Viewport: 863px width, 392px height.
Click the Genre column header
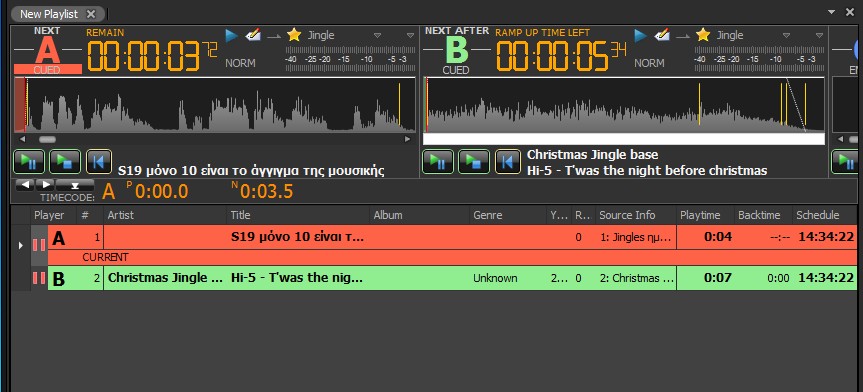507,215
